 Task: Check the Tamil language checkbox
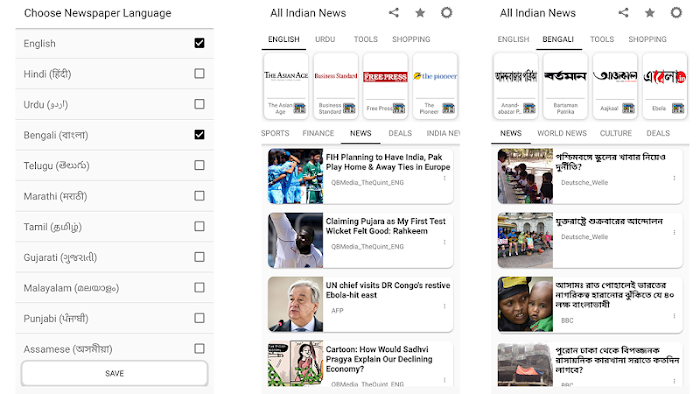tap(200, 226)
